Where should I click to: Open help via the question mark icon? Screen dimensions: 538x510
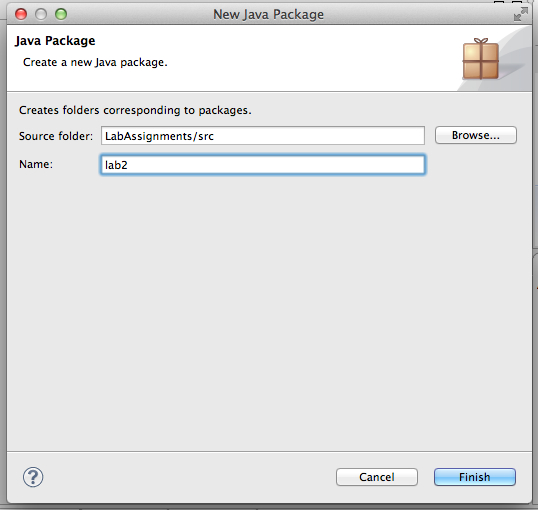(33, 477)
